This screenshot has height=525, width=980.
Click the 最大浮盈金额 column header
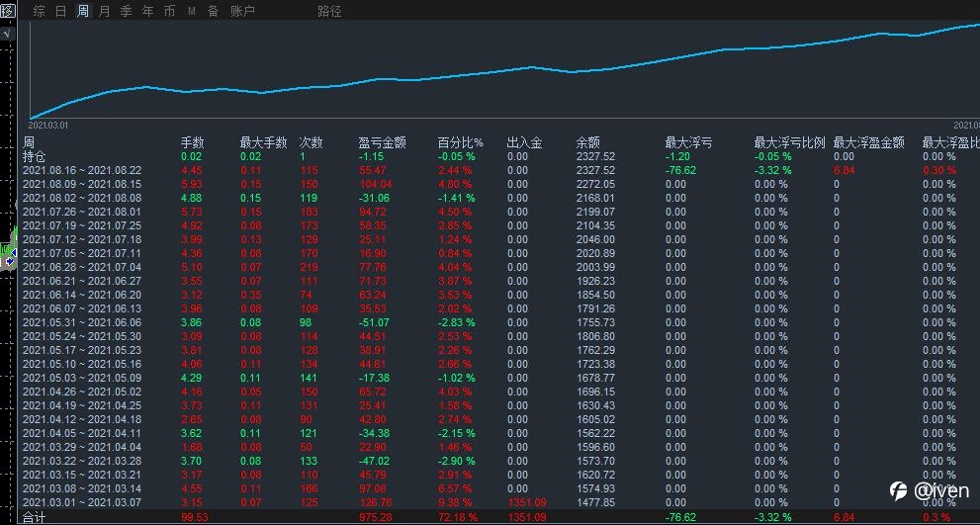(869, 142)
